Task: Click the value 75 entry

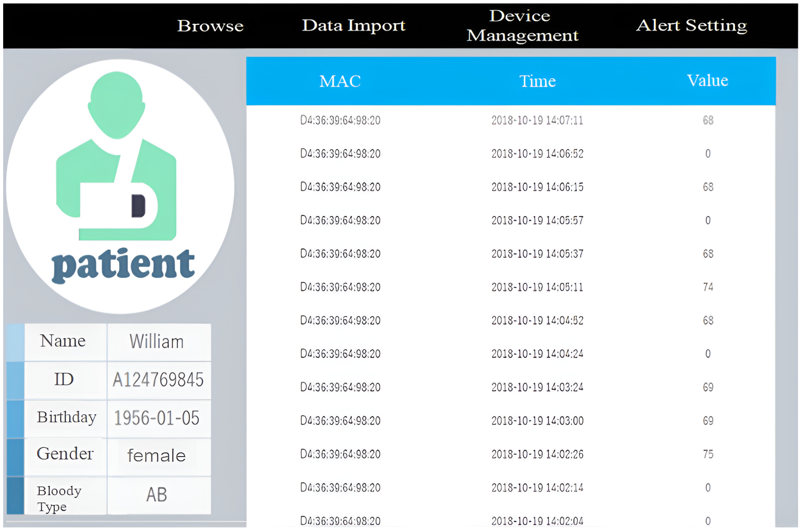Action: [x=708, y=454]
